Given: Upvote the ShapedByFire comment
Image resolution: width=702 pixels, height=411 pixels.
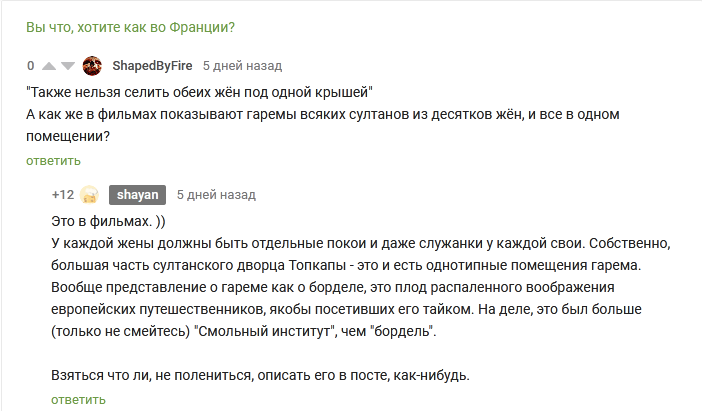Looking at the screenshot, I should (x=49, y=66).
